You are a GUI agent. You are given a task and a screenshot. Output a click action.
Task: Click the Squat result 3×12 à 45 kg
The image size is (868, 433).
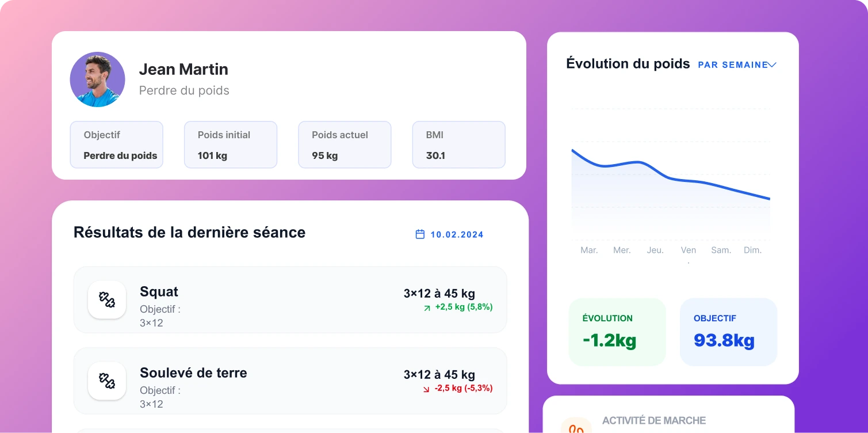(x=439, y=294)
